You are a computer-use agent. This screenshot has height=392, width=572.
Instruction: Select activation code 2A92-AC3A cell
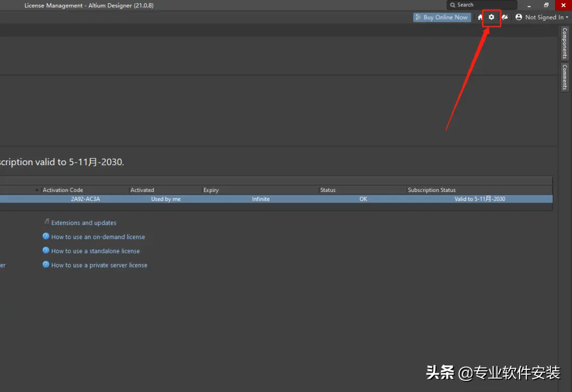tap(85, 199)
